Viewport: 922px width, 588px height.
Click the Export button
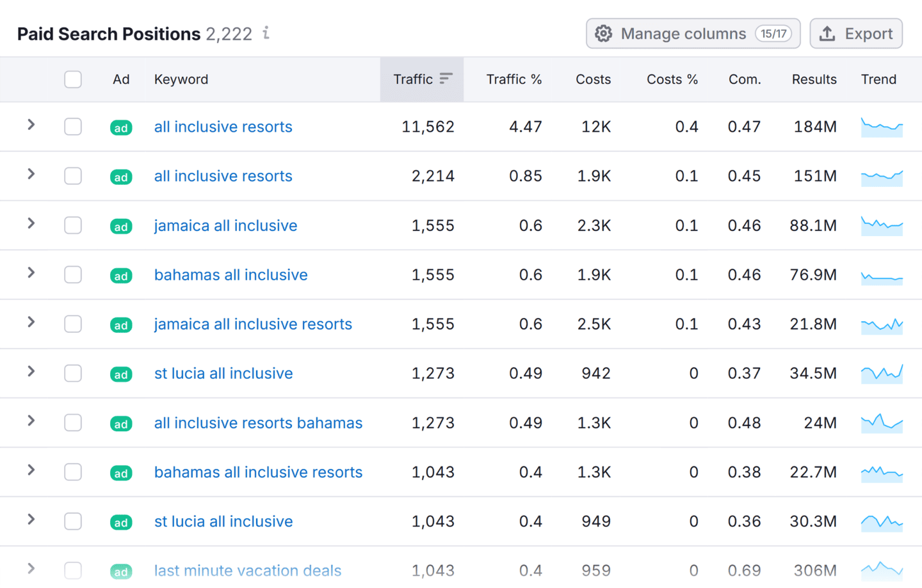coord(856,33)
